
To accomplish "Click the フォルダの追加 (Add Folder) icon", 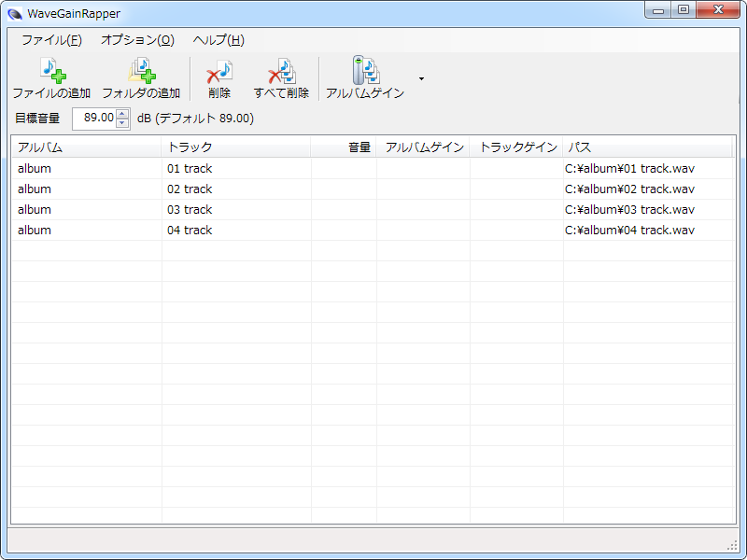I will tap(141, 72).
